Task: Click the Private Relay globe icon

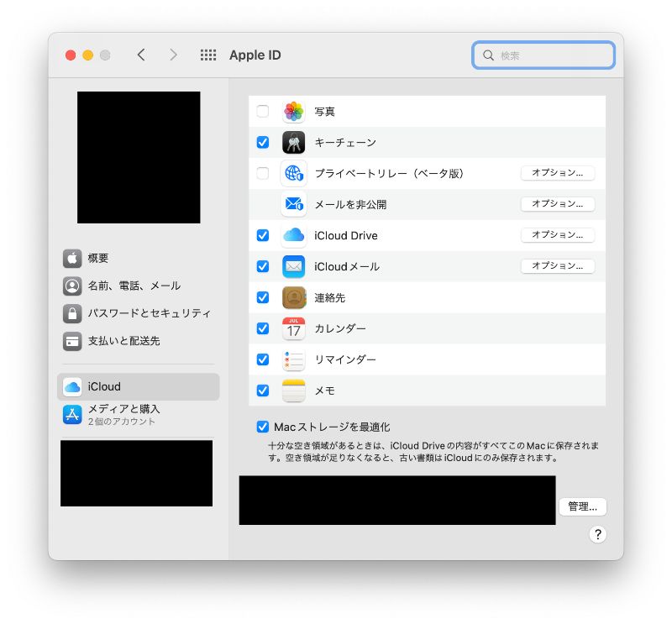Action: (293, 173)
